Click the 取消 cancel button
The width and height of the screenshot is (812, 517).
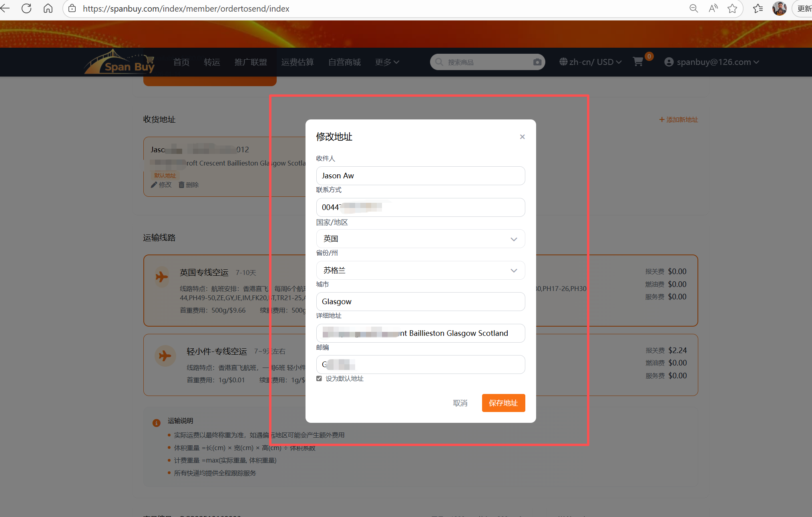[460, 403]
